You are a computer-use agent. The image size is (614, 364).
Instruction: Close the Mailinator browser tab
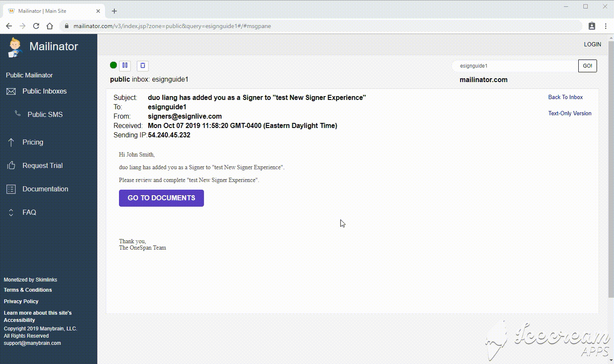[x=98, y=11]
